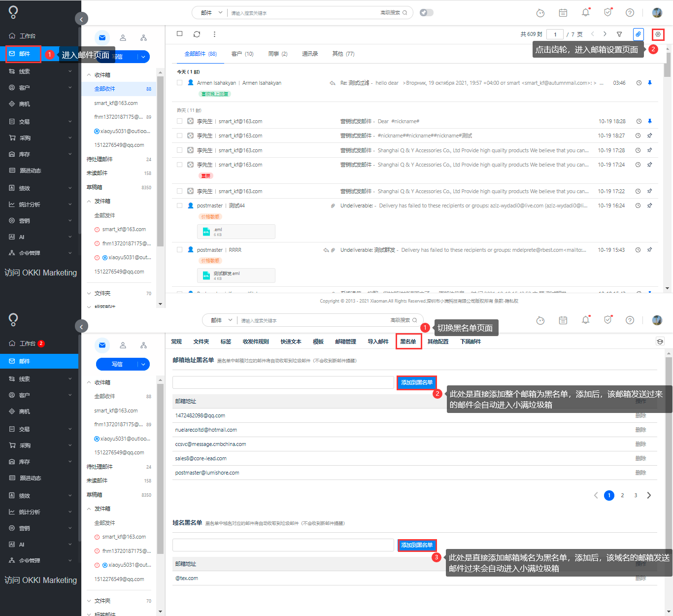Click clock icon on the 10-19 16:24 email

coord(638,205)
